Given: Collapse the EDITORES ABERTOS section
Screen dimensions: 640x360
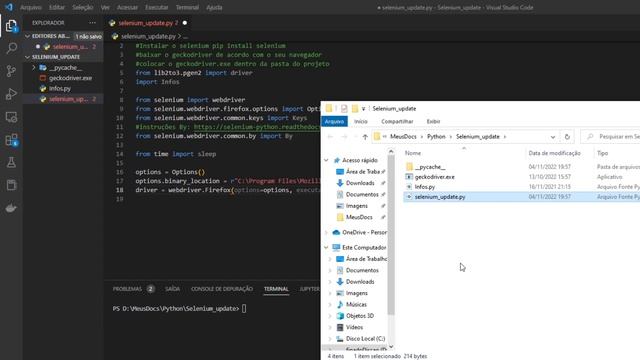Looking at the screenshot, I should point(27,36).
